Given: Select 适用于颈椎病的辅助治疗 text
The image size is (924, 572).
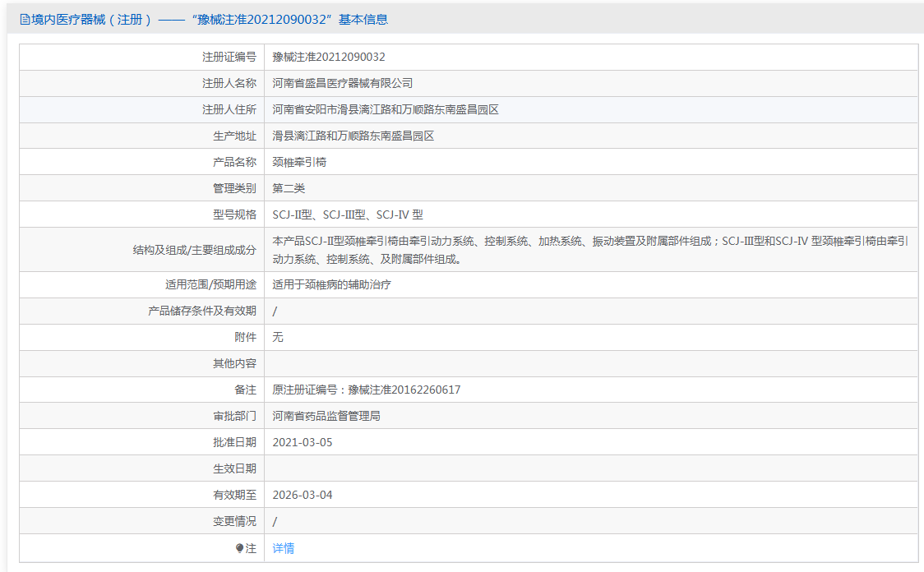Looking at the screenshot, I should tap(332, 284).
